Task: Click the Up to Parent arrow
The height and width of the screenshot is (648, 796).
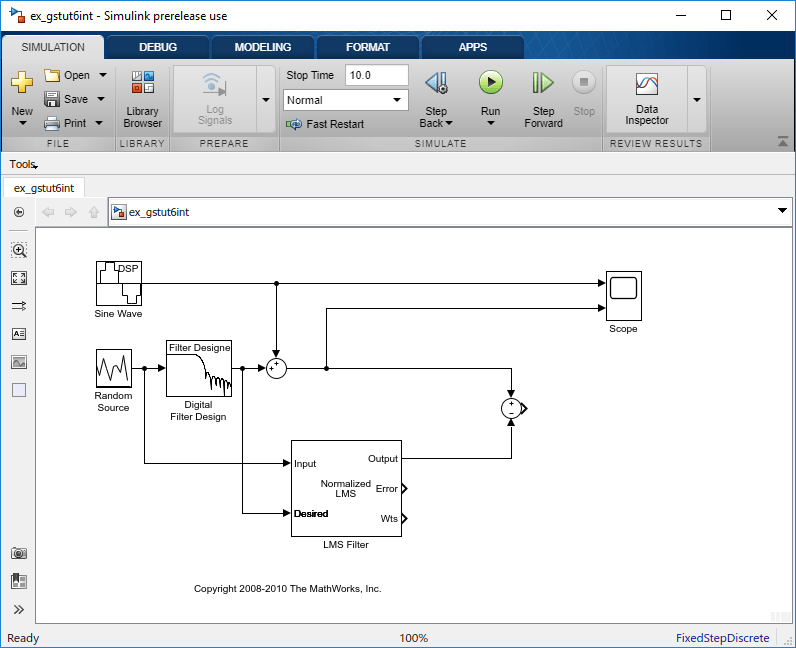Action: [94, 212]
